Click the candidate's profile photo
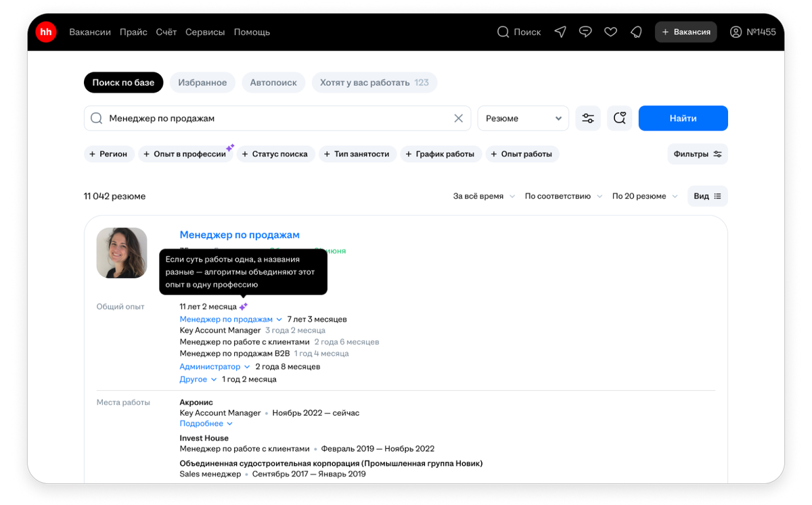This screenshot has height=505, width=812. pyautogui.click(x=121, y=253)
